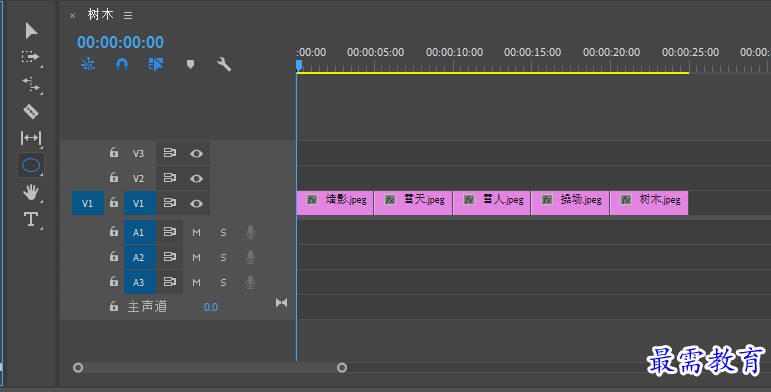Viewport: 771px width, 392px height.
Task: Toggle lock on the 主声道 master track
Action: click(x=114, y=306)
